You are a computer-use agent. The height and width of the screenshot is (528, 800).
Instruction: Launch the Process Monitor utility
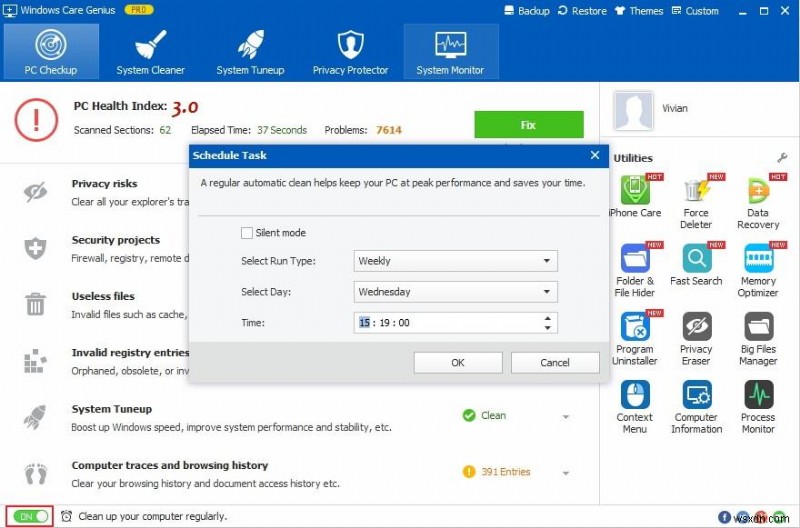[x=758, y=406]
